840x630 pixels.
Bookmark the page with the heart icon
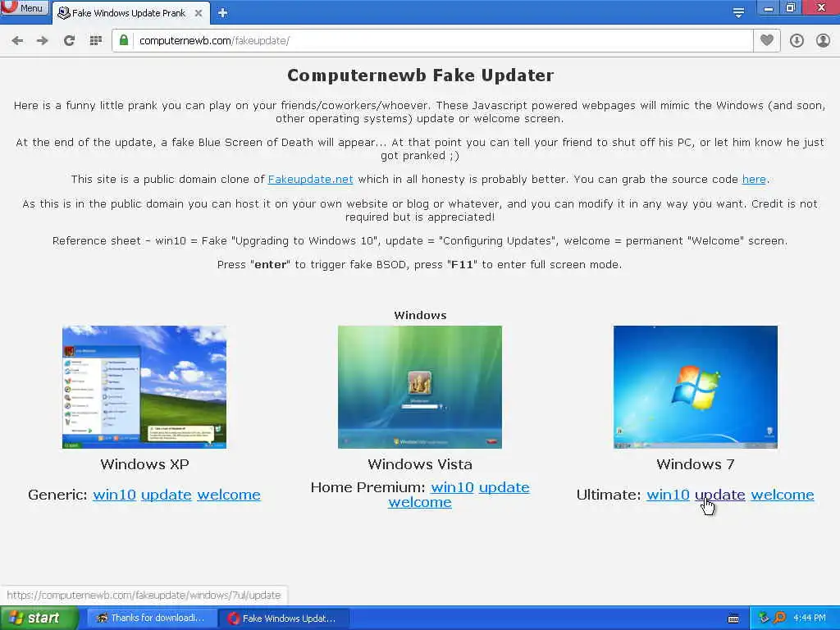pyautogui.click(x=767, y=40)
